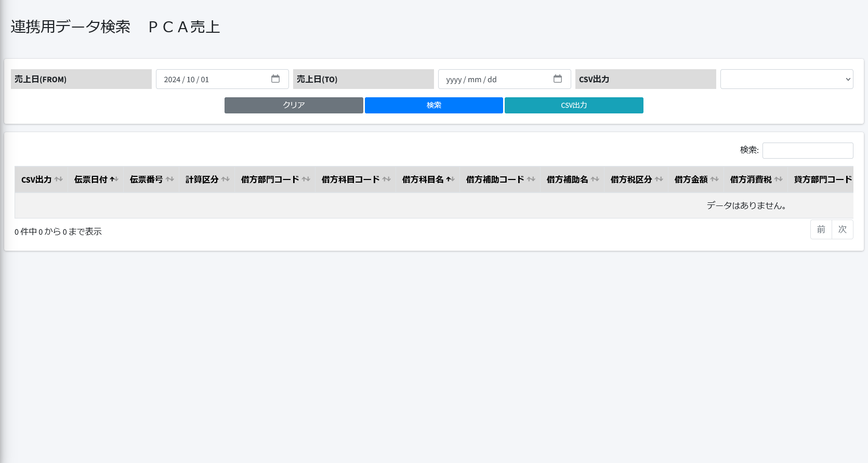Go to next page with 次
The image size is (868, 463).
pyautogui.click(x=843, y=229)
